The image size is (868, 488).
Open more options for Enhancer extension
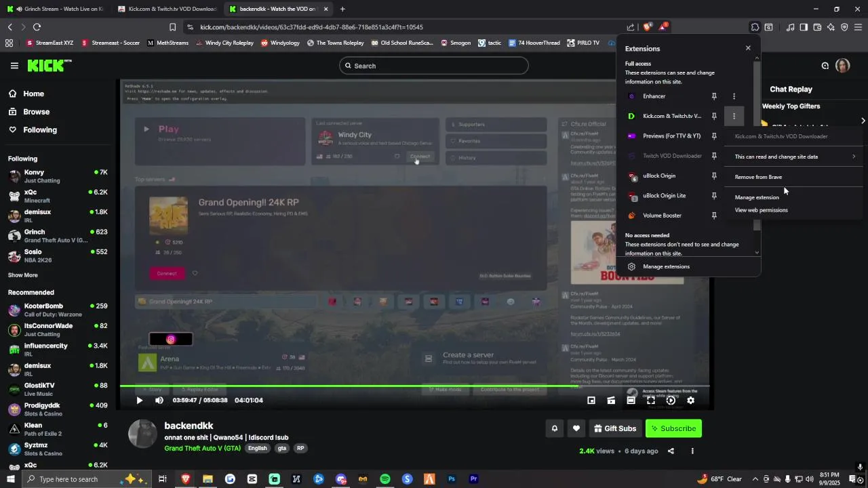point(734,96)
